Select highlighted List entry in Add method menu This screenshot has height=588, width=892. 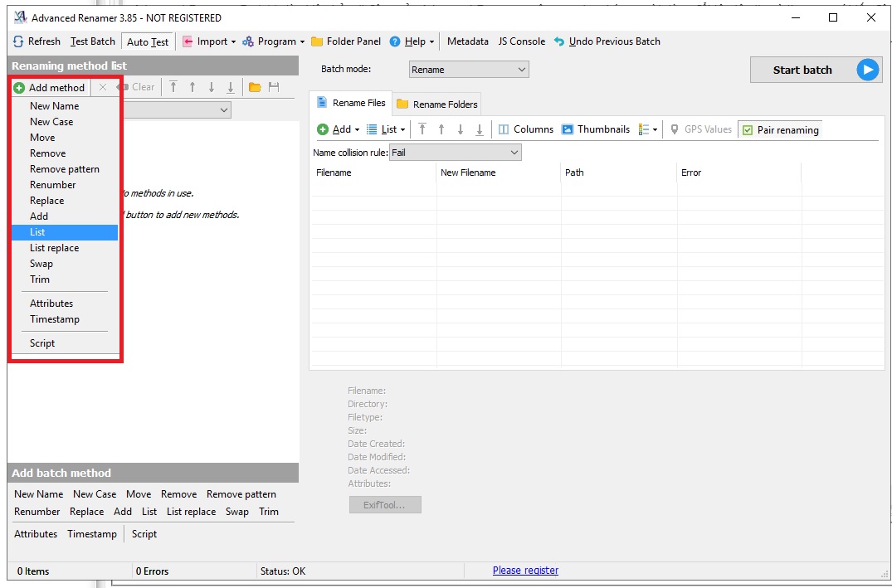coord(64,232)
